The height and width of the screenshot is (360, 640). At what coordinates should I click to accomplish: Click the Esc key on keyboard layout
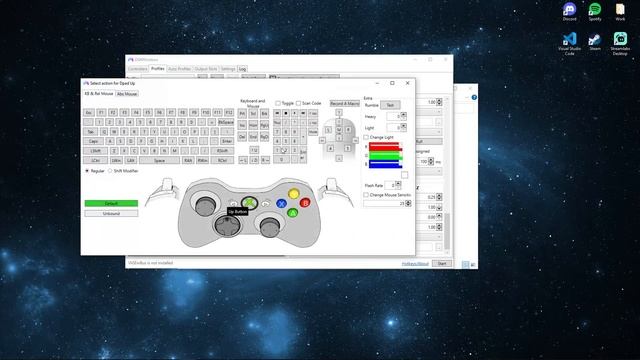(89, 112)
